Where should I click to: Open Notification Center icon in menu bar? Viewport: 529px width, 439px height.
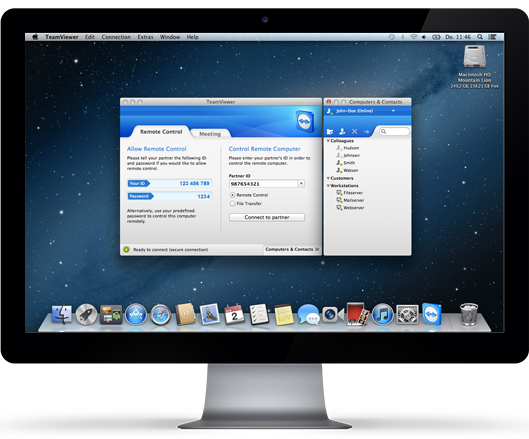coord(493,37)
